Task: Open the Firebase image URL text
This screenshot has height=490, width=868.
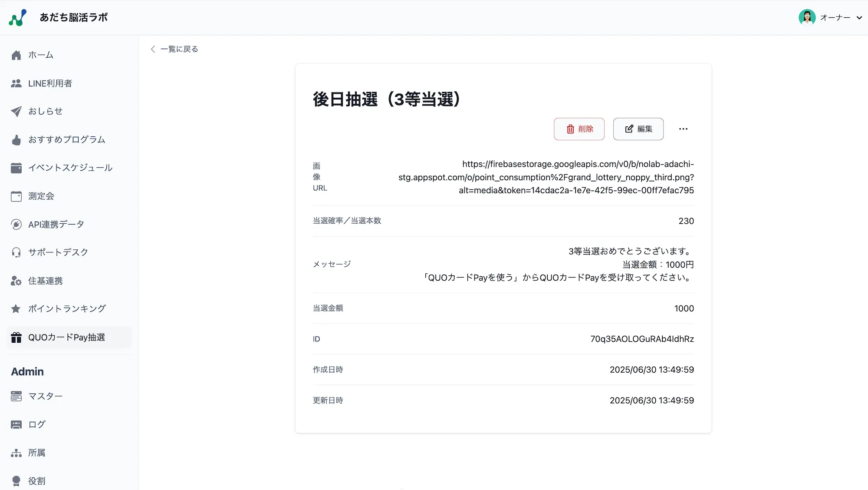Action: [546, 177]
